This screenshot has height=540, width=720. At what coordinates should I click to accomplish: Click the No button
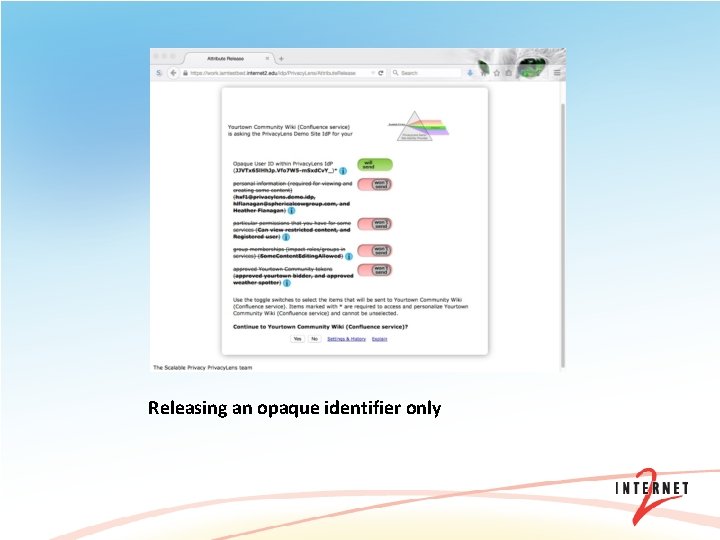click(315, 339)
